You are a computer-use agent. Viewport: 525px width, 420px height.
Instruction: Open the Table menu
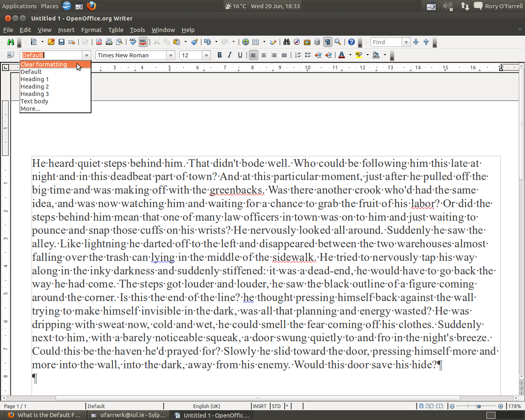tap(116, 30)
